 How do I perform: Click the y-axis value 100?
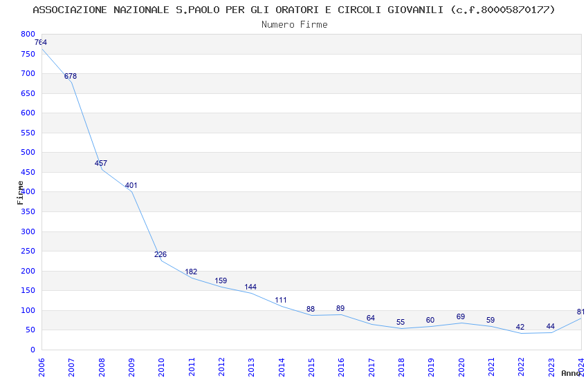tap(28, 310)
